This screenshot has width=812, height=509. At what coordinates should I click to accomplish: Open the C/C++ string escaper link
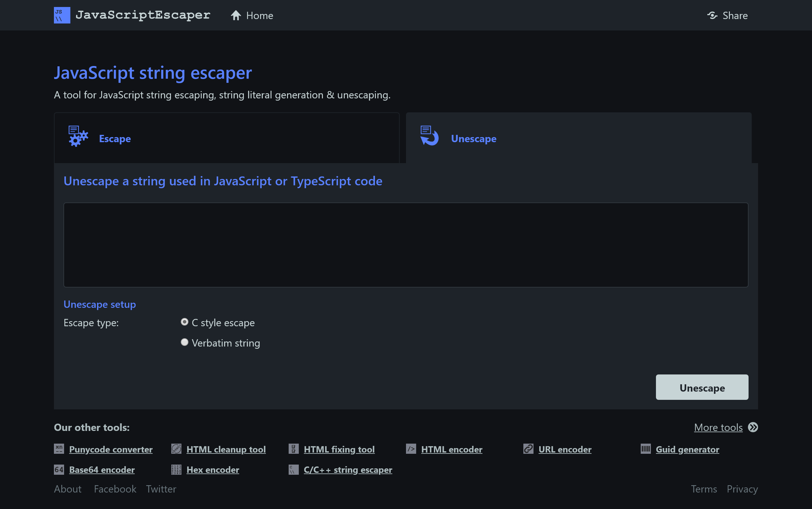pos(348,470)
